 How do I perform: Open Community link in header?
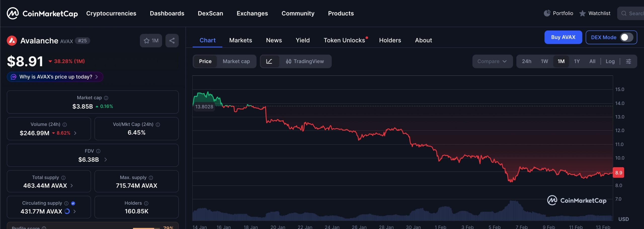tap(298, 13)
